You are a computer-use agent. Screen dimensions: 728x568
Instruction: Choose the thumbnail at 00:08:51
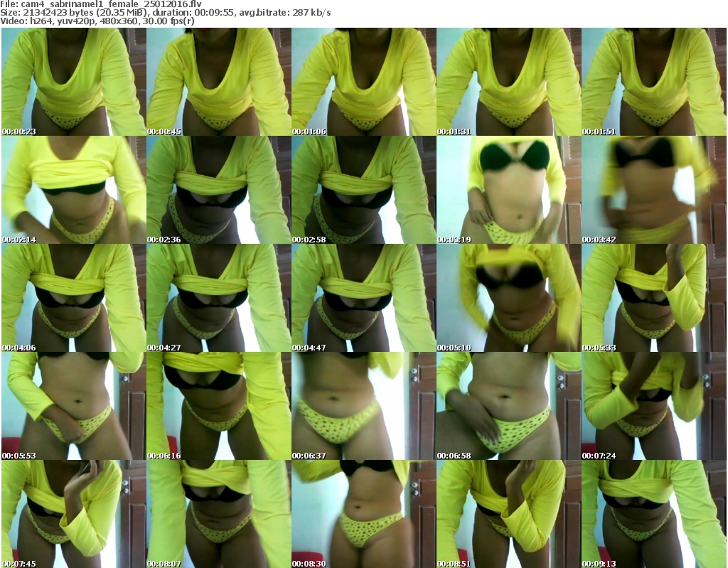(509, 514)
